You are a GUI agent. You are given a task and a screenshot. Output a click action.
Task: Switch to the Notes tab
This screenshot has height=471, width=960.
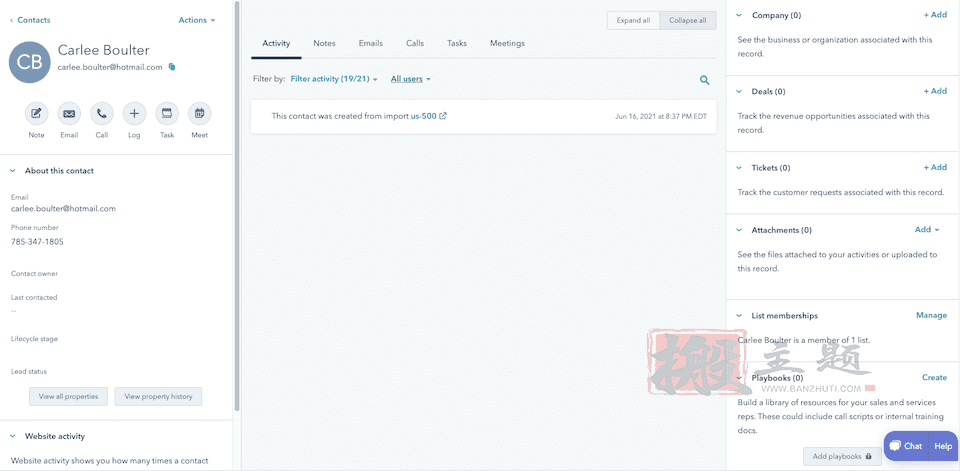click(x=324, y=43)
